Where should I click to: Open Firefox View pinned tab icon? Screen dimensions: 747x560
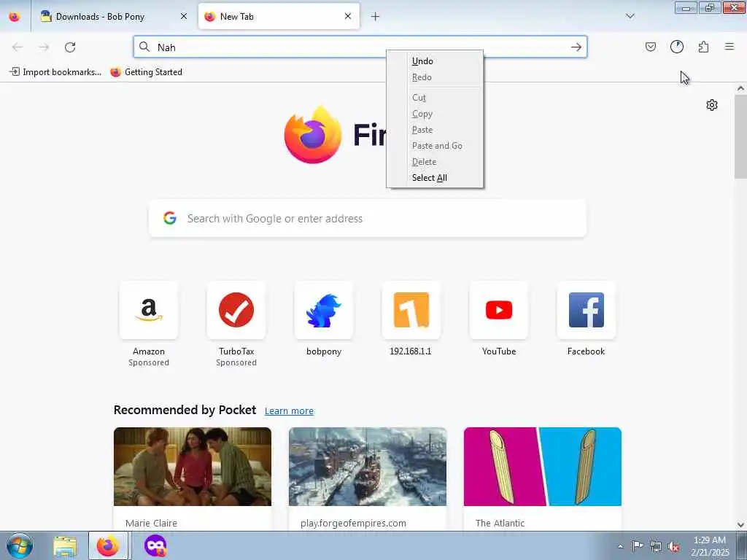[15, 17]
